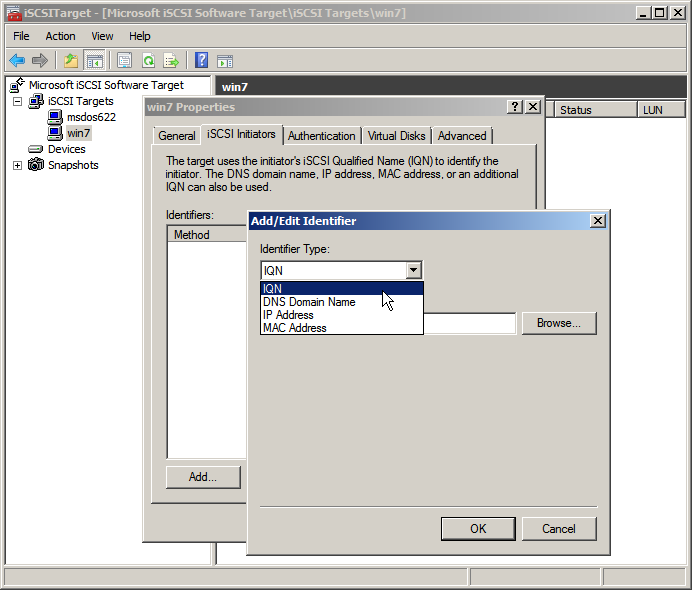This screenshot has height=590, width=692.
Task: Click the Up One Level folder icon
Action: point(71,61)
